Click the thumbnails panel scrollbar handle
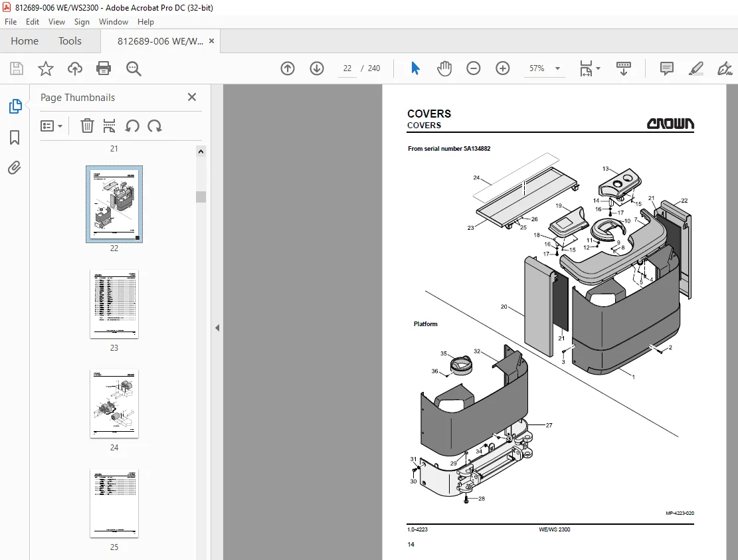 click(x=201, y=197)
